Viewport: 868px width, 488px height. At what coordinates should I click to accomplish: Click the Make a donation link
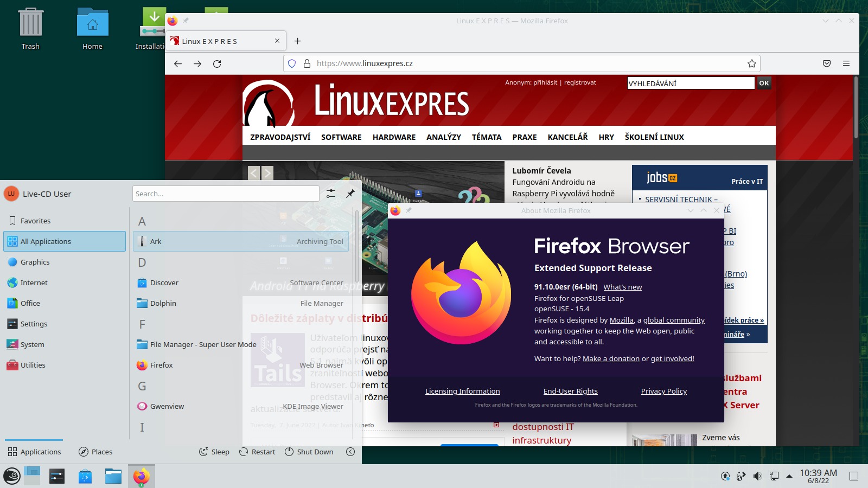coord(611,358)
